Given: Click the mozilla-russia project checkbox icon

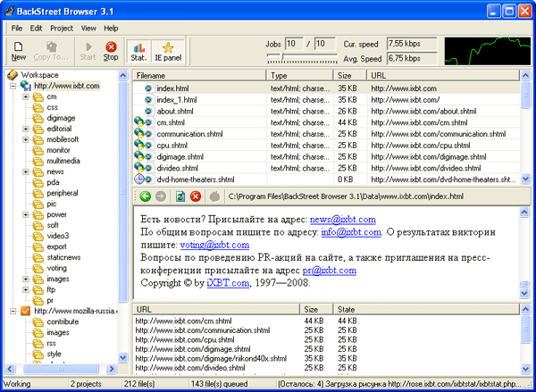Looking at the screenshot, I should tap(25, 311).
